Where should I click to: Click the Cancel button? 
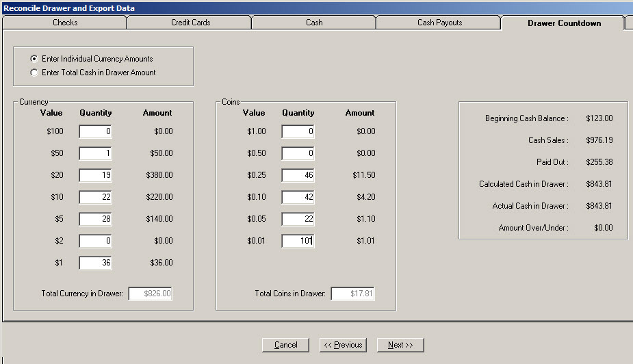pos(285,345)
